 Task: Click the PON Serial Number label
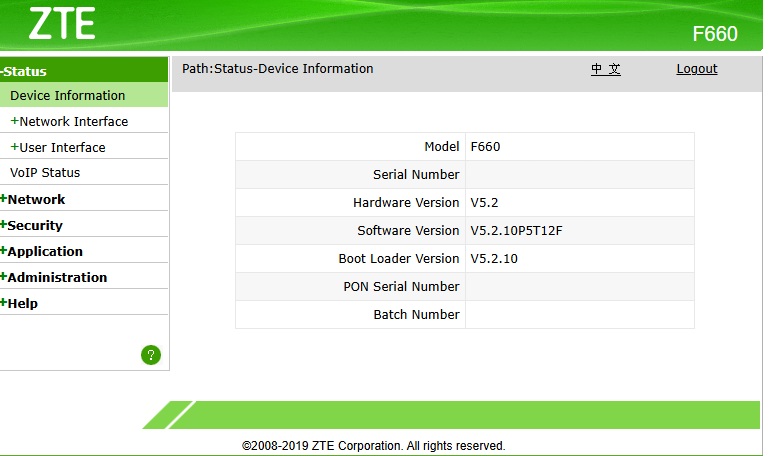point(401,287)
